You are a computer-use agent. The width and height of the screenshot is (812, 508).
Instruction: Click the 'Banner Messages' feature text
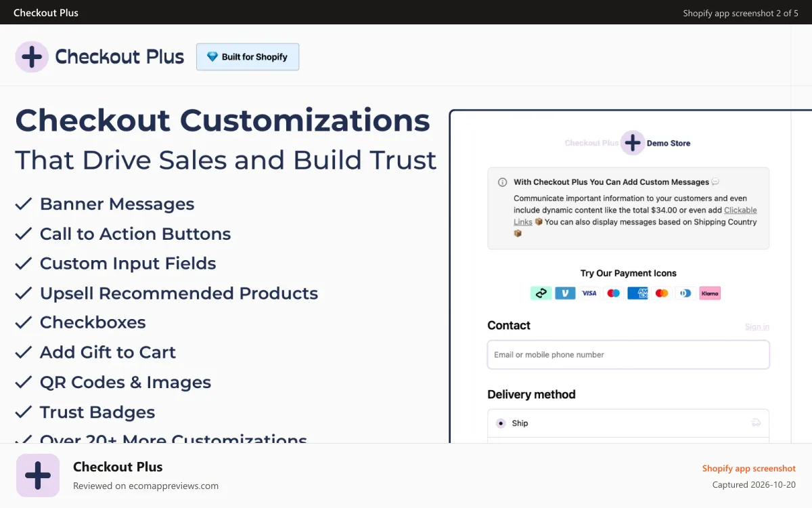click(117, 204)
